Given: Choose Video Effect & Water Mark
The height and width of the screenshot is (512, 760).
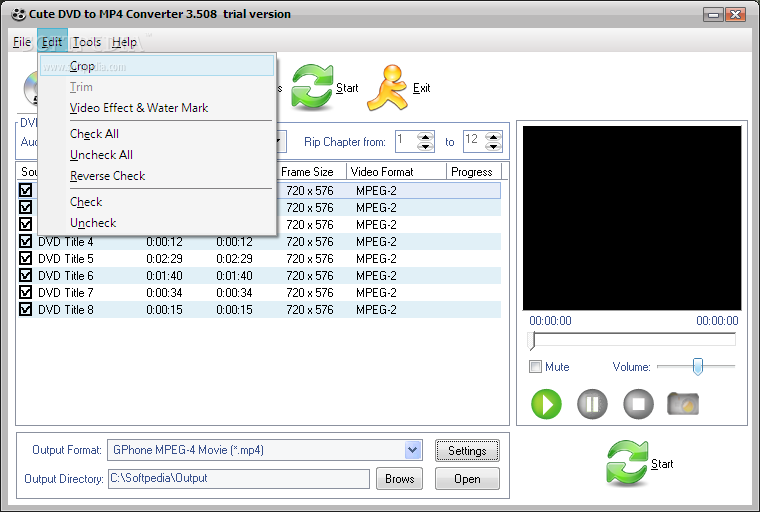Looking at the screenshot, I should [x=157, y=108].
